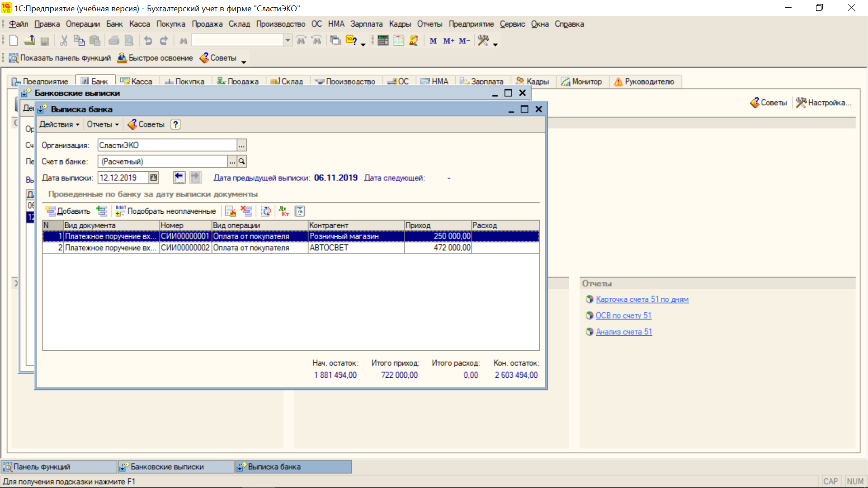Image resolution: width=868 pixels, height=488 pixels.
Task: Open the Действия dropdown menu
Action: (59, 124)
